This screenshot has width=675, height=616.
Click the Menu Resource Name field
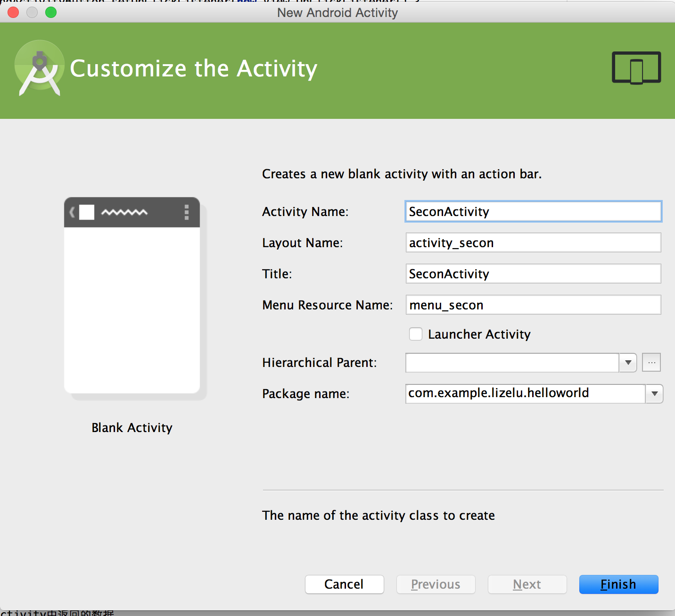tap(533, 305)
